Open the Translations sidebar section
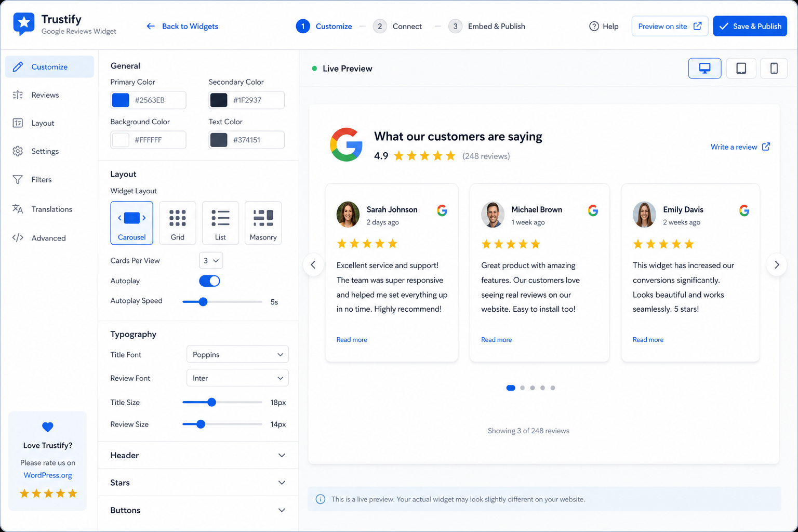The height and width of the screenshot is (532, 798). (49, 209)
